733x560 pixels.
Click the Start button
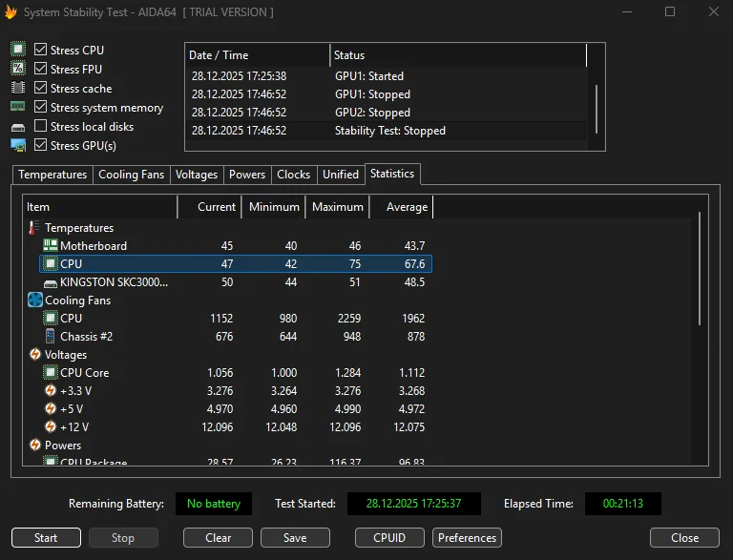[46, 537]
